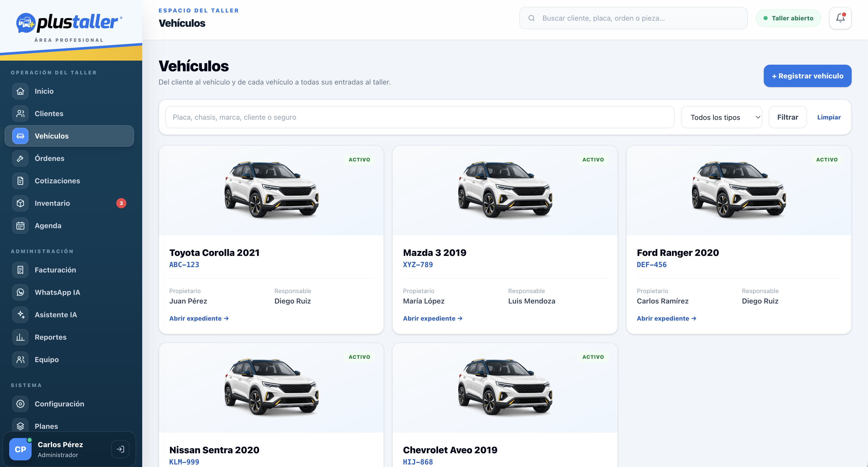
Task: Click the WhatsApp IA icon
Action: pos(20,292)
